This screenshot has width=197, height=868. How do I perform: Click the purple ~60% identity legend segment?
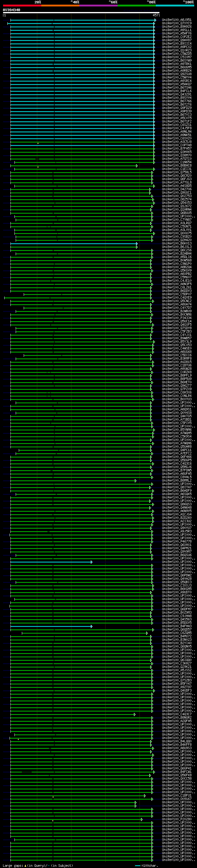(x=99, y=6)
